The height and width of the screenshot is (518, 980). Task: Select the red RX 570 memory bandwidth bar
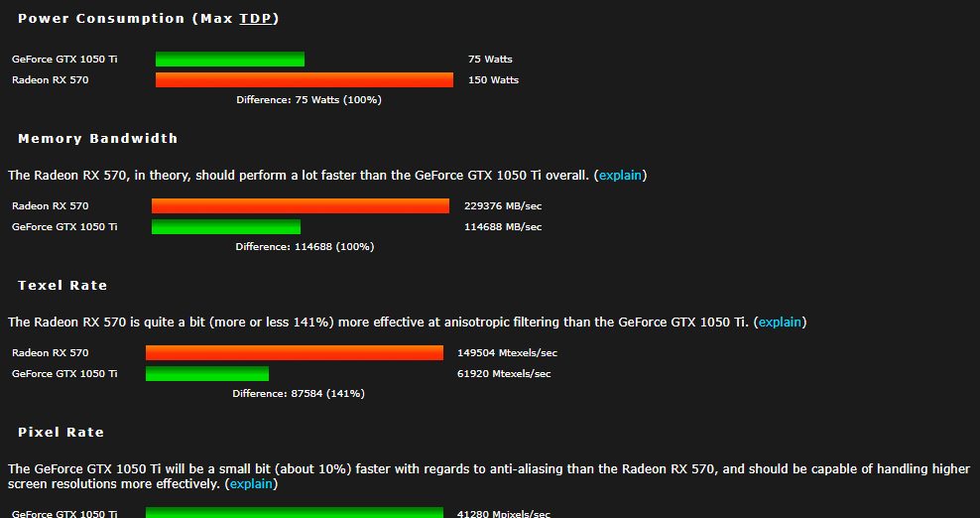click(x=301, y=206)
